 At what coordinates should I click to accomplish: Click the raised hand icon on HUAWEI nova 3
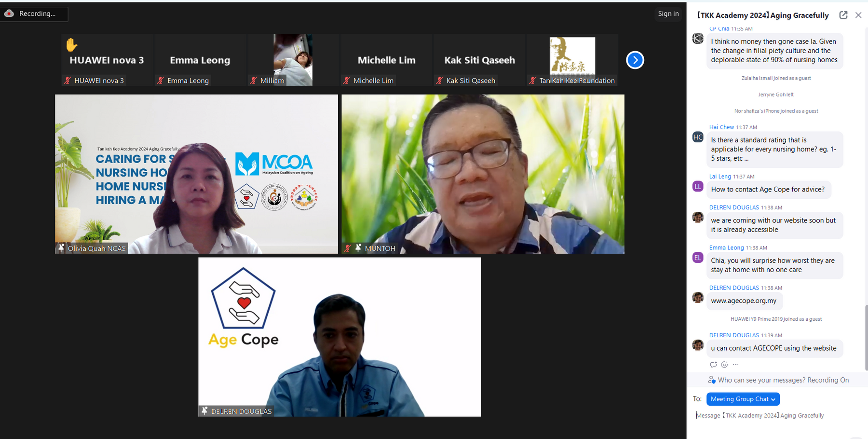click(71, 45)
